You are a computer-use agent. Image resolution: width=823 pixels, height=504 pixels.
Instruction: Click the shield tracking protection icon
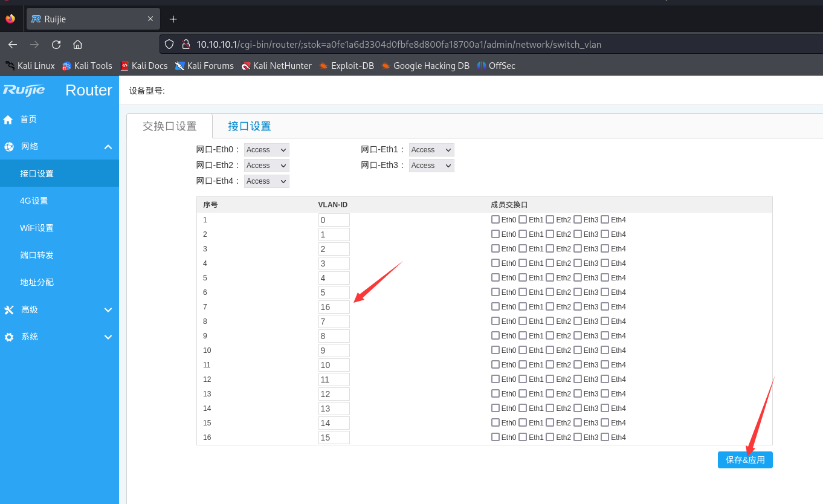169,44
